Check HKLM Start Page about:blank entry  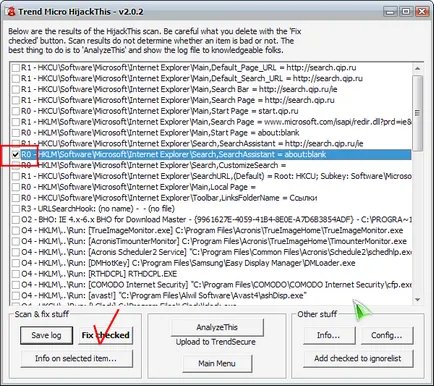point(16,133)
